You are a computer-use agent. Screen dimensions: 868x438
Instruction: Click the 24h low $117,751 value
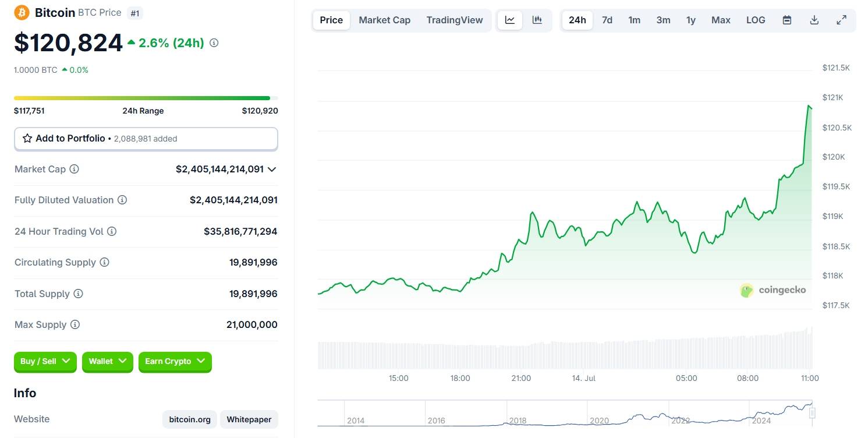click(x=29, y=111)
